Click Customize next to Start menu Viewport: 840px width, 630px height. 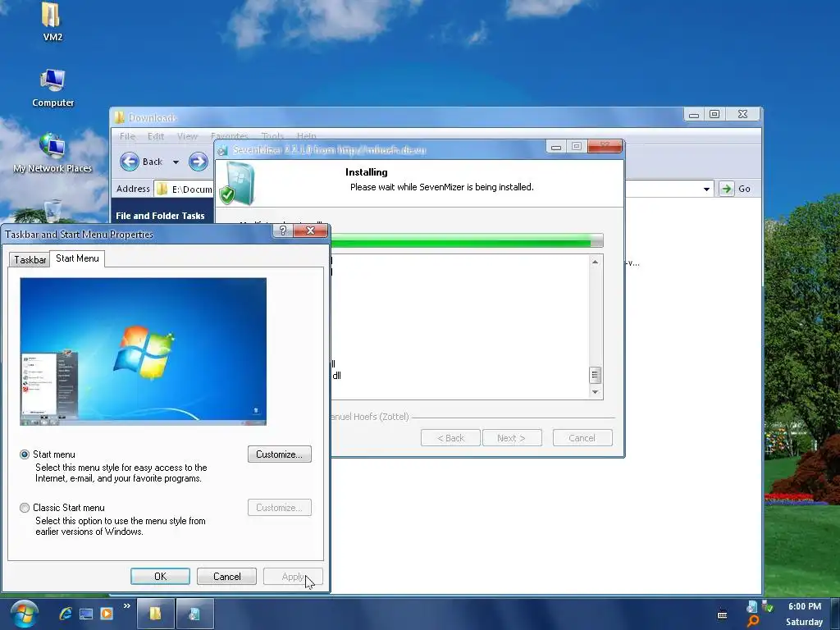(280, 454)
